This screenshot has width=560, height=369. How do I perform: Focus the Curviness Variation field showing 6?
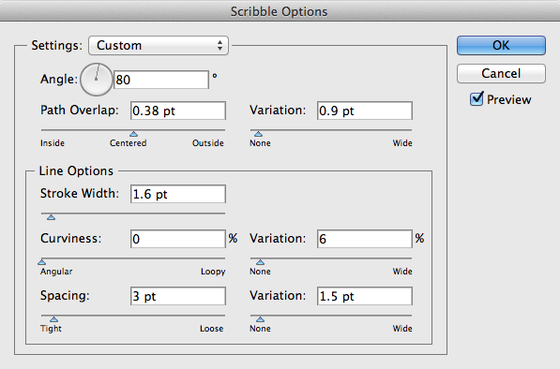tap(365, 239)
